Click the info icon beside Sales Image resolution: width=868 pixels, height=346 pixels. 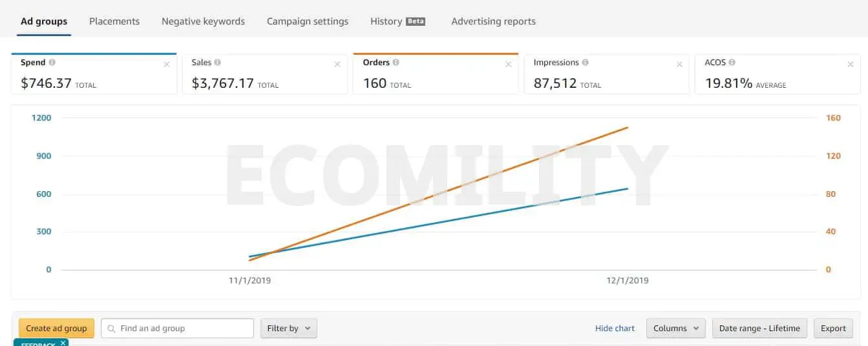click(218, 63)
